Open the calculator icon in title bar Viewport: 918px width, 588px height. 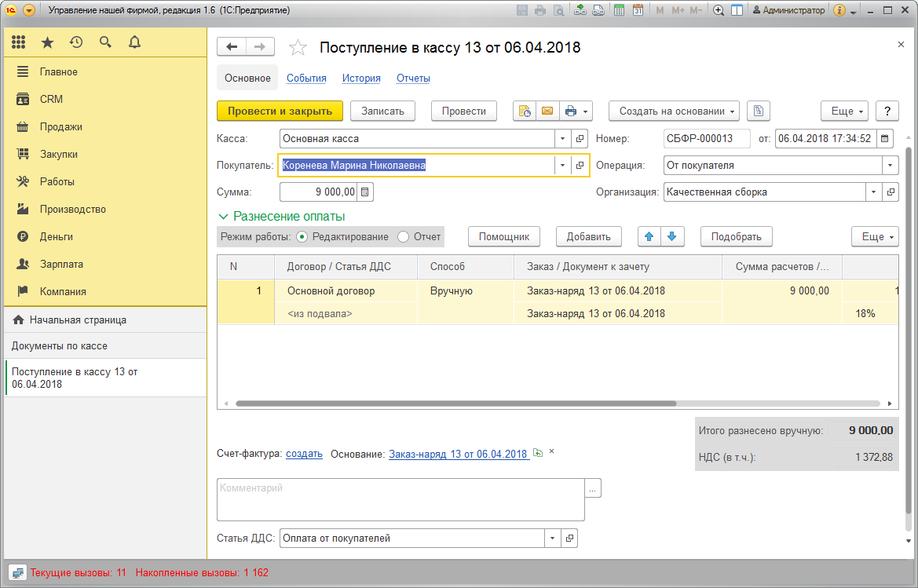[619, 10]
